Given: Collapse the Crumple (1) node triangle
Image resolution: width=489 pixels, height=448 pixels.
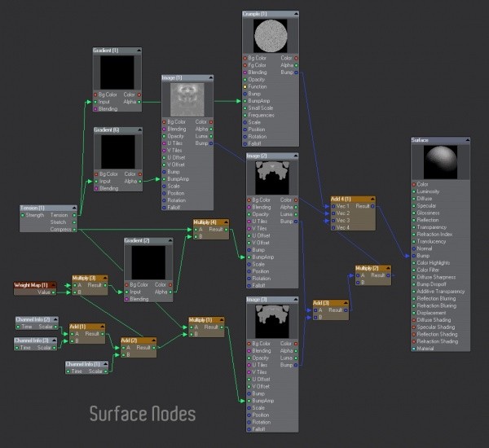Looking at the screenshot, I should (x=296, y=14).
